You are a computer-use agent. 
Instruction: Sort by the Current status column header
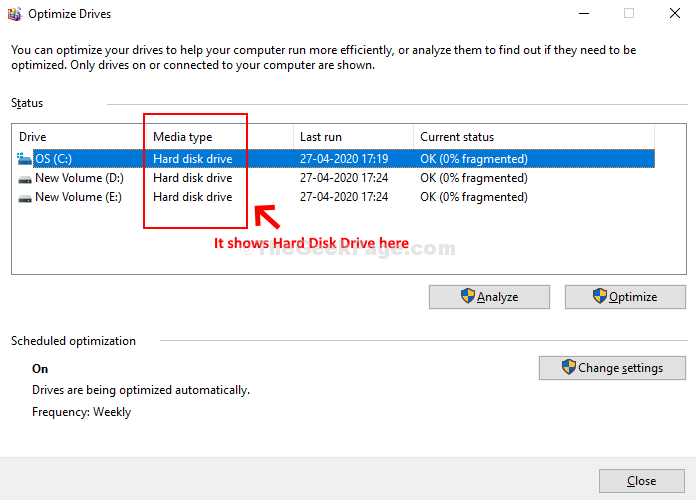(534, 137)
